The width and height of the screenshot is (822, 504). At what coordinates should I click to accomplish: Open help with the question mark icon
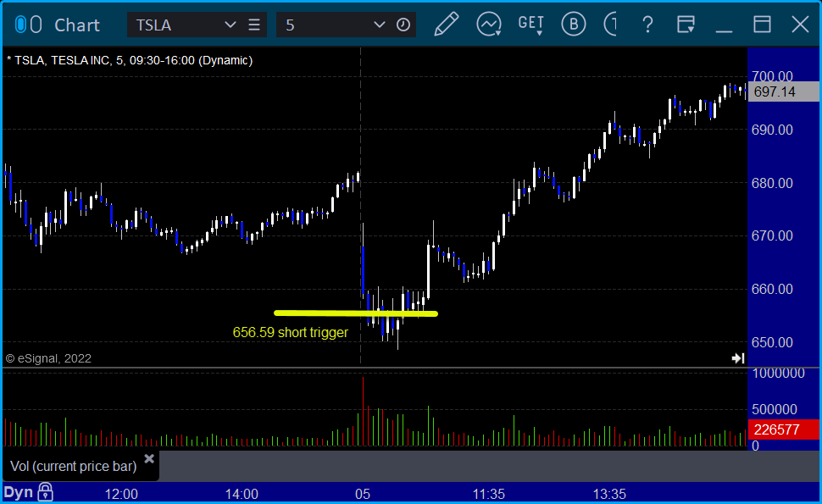coord(647,24)
